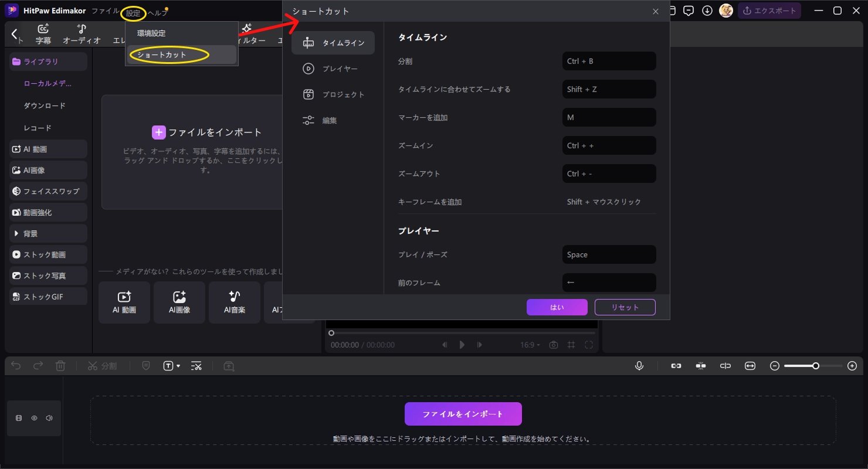This screenshot has height=469, width=868.
Task: Open the 字幕 tool from the top toolbar
Action: tap(43, 33)
